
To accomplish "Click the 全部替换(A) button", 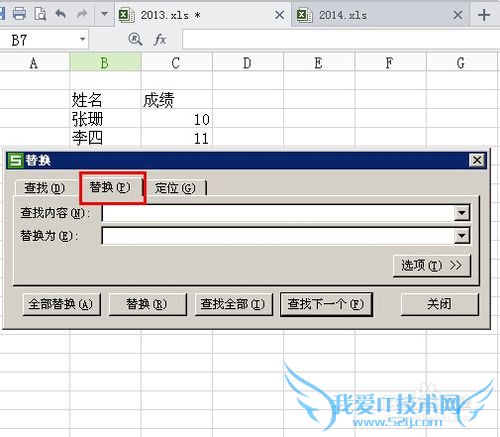I will click(x=61, y=304).
